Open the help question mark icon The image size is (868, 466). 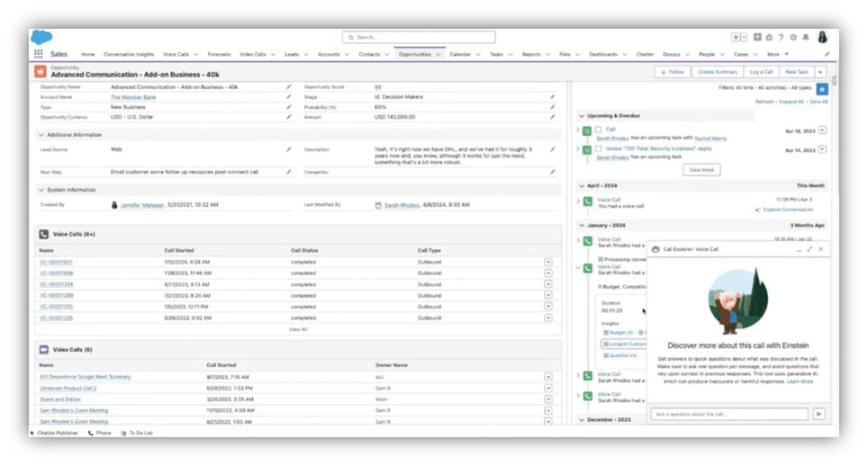click(781, 37)
